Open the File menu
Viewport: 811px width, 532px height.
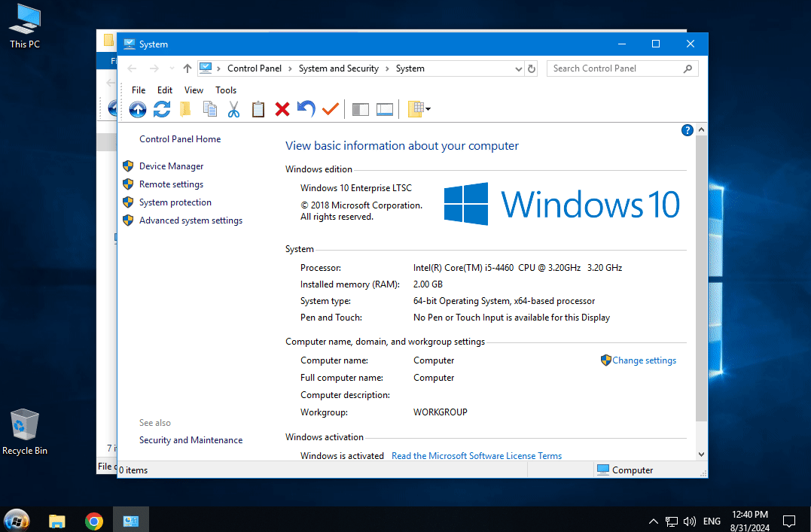point(139,90)
